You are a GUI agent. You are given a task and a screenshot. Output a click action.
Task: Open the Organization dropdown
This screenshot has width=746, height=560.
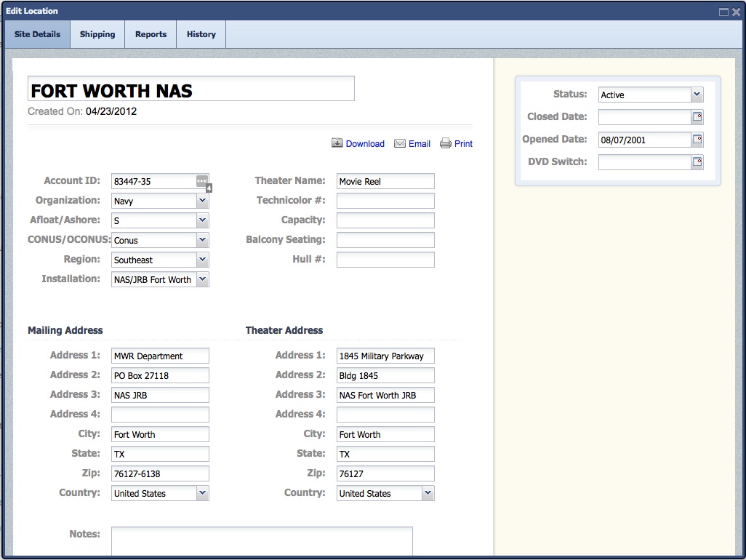tap(202, 201)
